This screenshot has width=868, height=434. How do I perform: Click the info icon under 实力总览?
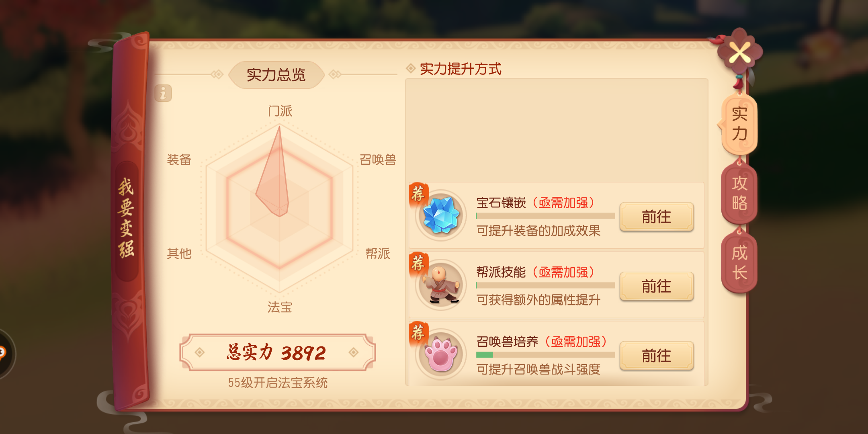[x=163, y=93]
